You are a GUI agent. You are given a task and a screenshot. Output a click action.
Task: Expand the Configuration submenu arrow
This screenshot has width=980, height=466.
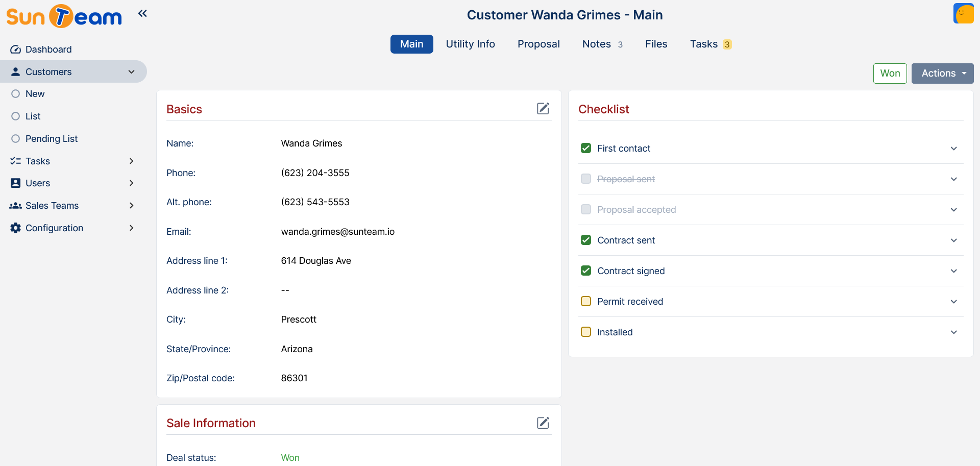[131, 228]
